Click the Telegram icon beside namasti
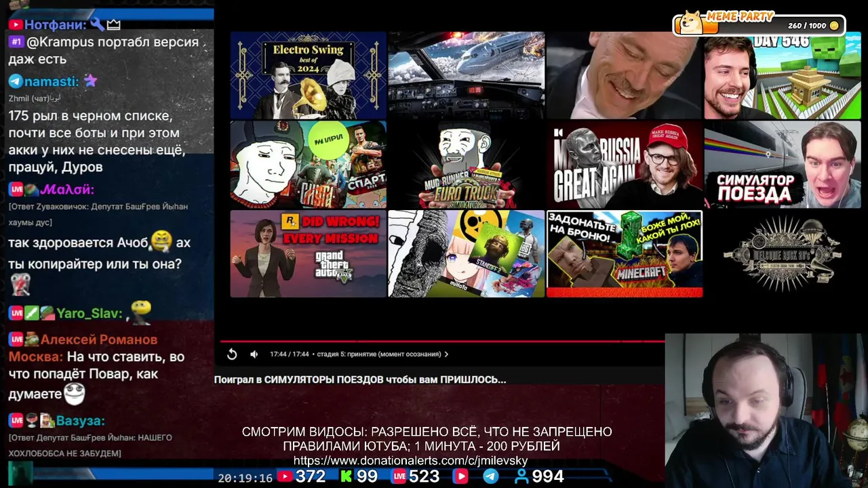This screenshot has height=488, width=868. coord(16,81)
